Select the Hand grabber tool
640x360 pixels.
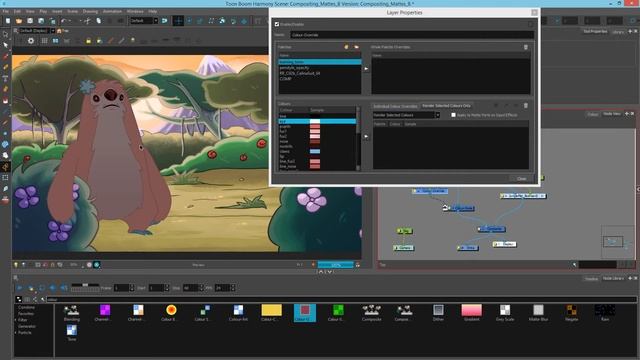coord(5,155)
